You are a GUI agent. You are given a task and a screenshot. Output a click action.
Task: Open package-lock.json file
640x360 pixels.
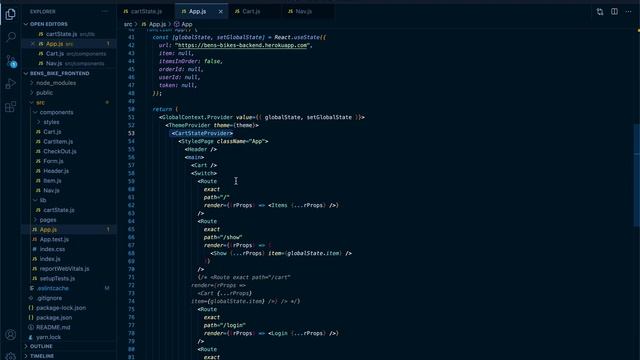point(61,308)
